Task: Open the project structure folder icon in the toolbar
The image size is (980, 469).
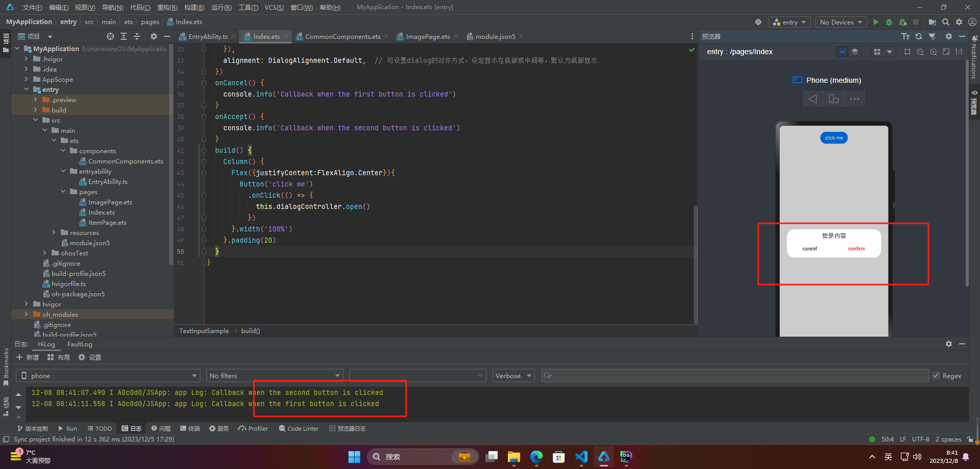Action: coord(932,22)
